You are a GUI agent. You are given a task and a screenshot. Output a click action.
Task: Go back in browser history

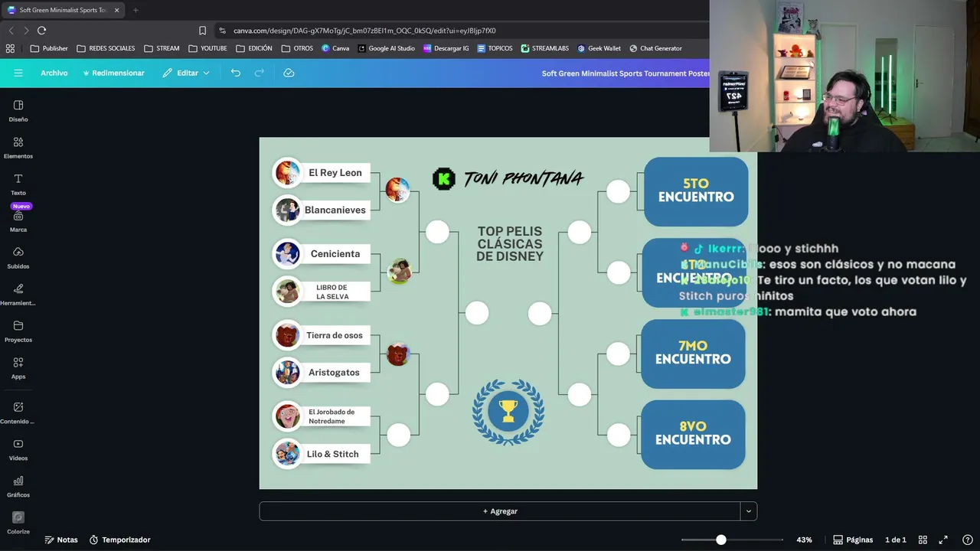(11, 31)
